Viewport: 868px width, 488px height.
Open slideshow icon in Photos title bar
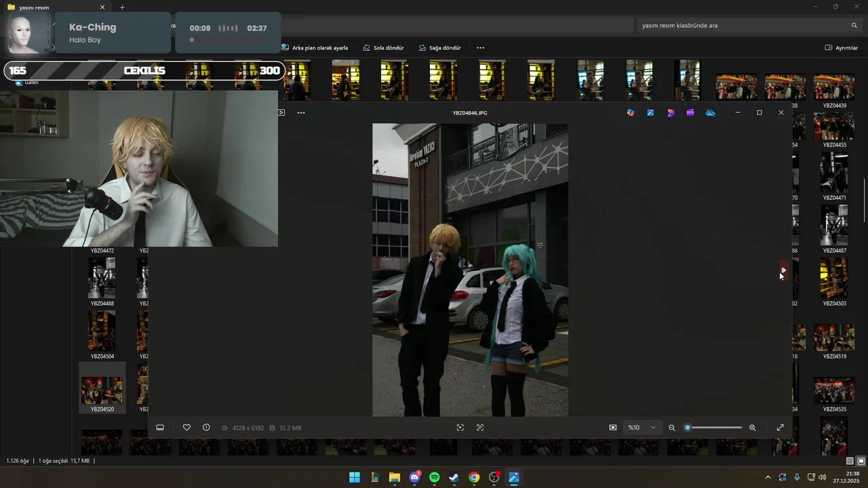281,113
